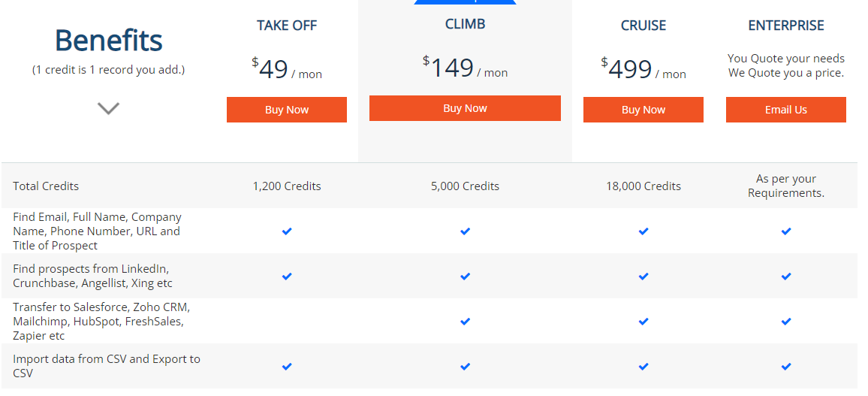Image resolution: width=868 pixels, height=396 pixels.
Task: Select the ENTERPRISE plan heading
Action: (786, 26)
